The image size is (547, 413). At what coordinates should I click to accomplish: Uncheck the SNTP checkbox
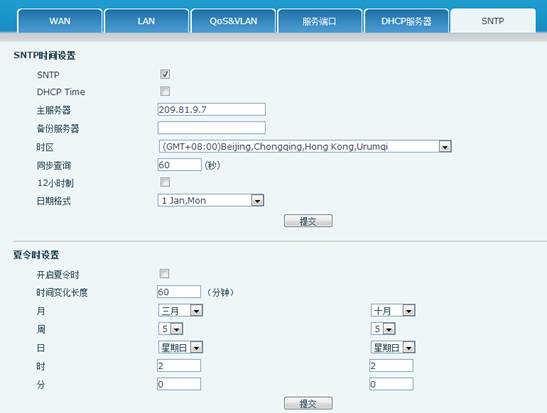(165, 74)
